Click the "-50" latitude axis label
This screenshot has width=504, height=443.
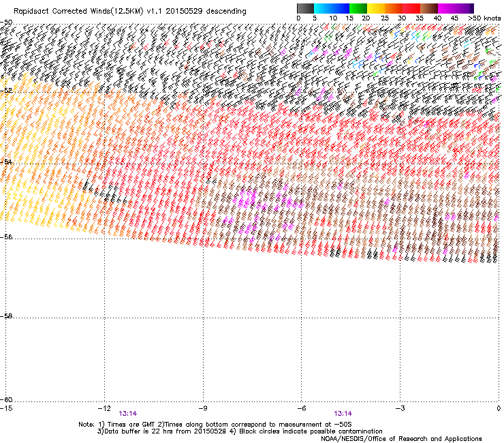[x=6, y=22]
